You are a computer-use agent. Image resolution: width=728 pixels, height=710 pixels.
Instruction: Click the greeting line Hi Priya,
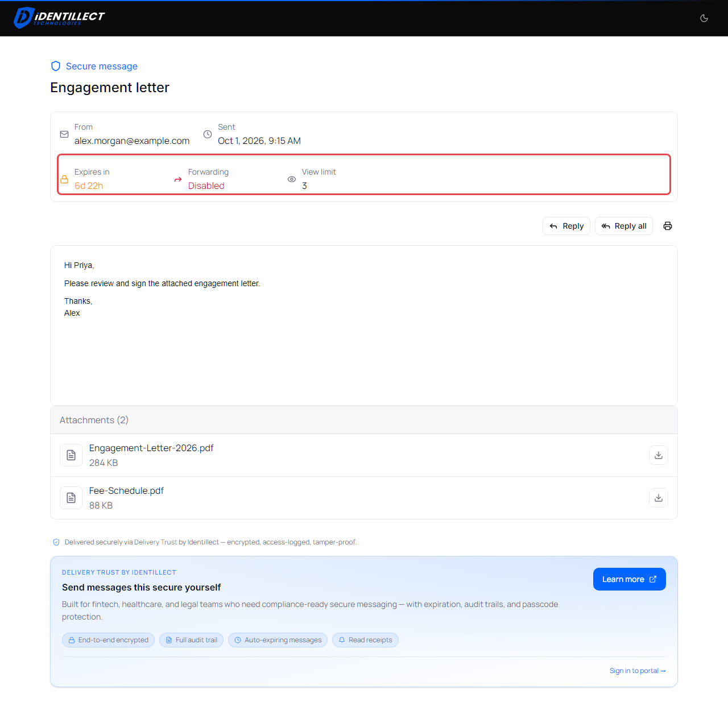click(x=79, y=265)
